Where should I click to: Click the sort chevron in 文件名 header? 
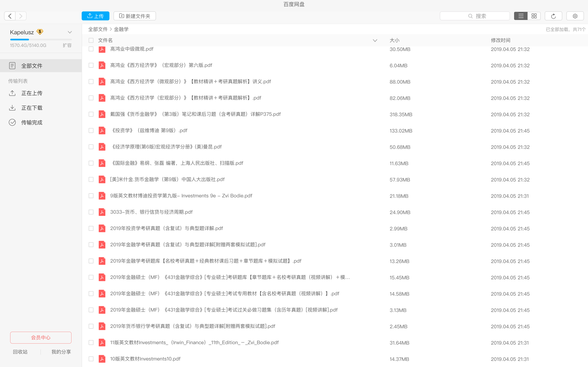coord(375,41)
